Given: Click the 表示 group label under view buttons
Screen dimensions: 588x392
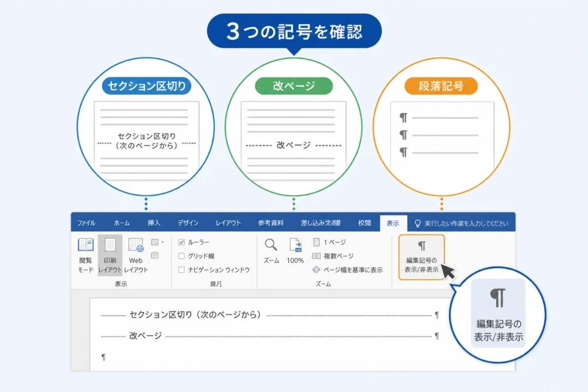Looking at the screenshot, I should click(x=121, y=284).
